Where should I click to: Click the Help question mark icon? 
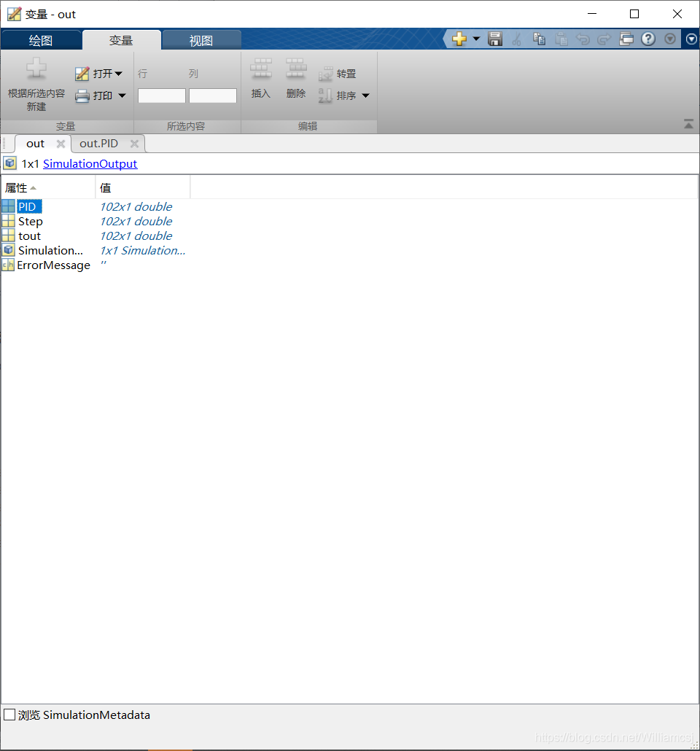[648, 39]
